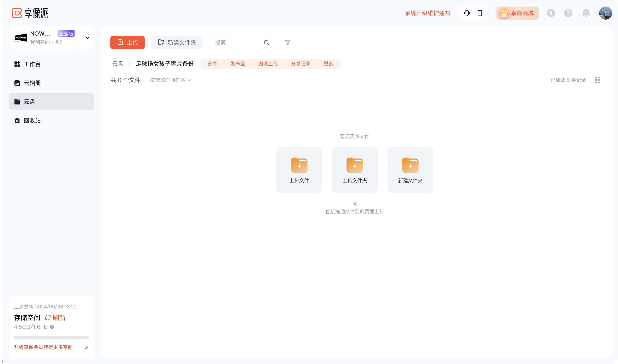618x364 pixels.
Task: Click 共 0 个文件 count text
Action: coord(125,80)
